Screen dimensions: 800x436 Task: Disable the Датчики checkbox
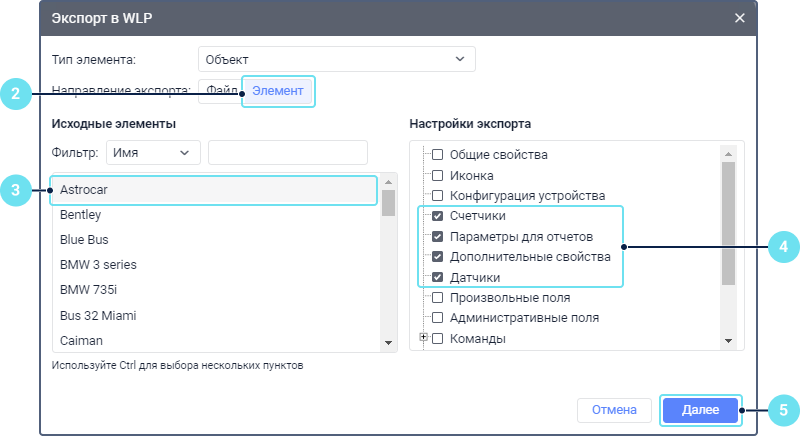coord(437,277)
